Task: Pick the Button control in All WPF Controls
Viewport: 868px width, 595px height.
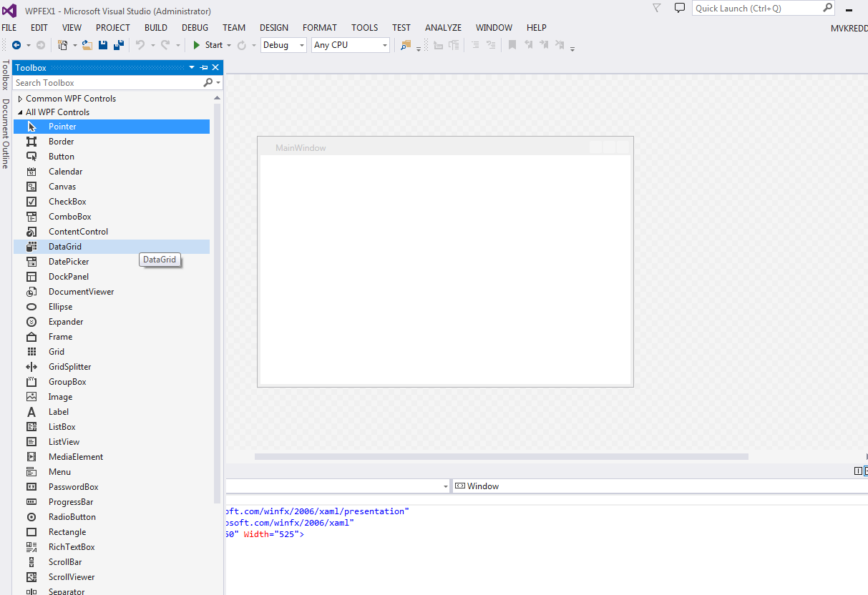Action: 61,156
